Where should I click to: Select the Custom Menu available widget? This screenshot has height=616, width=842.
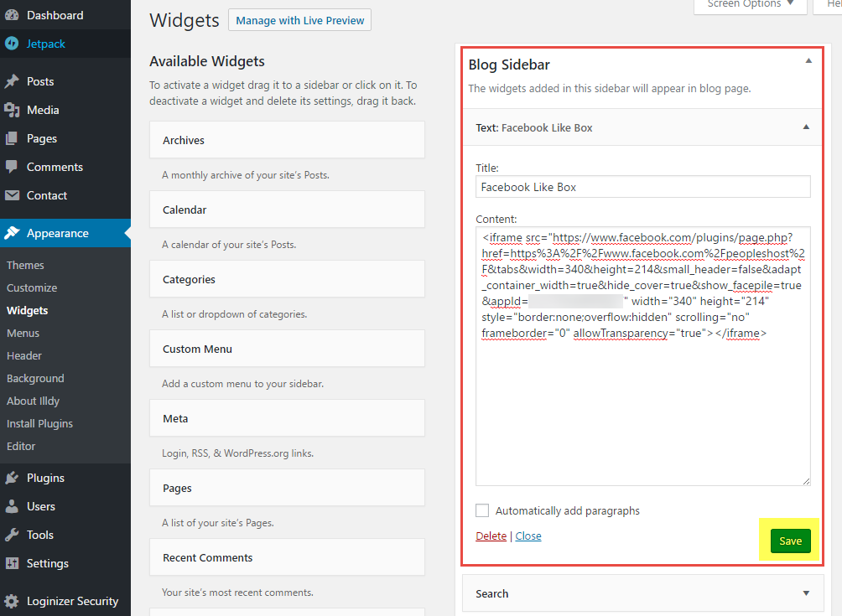tap(288, 349)
